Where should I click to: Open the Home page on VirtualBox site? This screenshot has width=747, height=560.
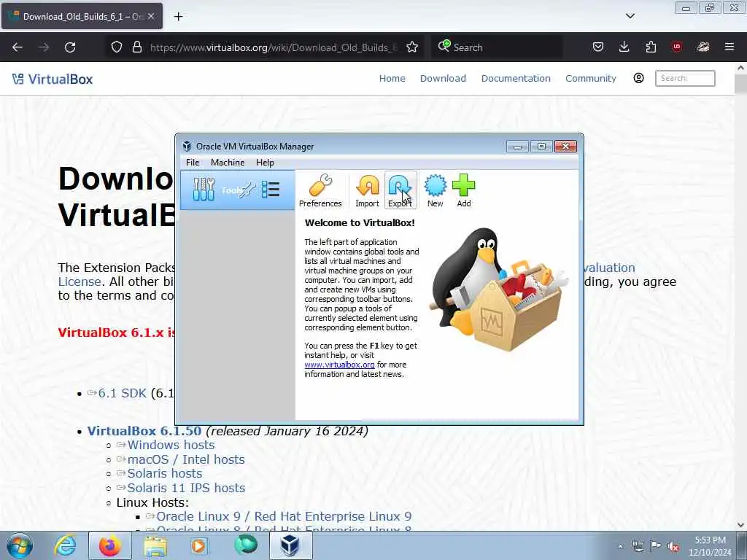(x=392, y=78)
